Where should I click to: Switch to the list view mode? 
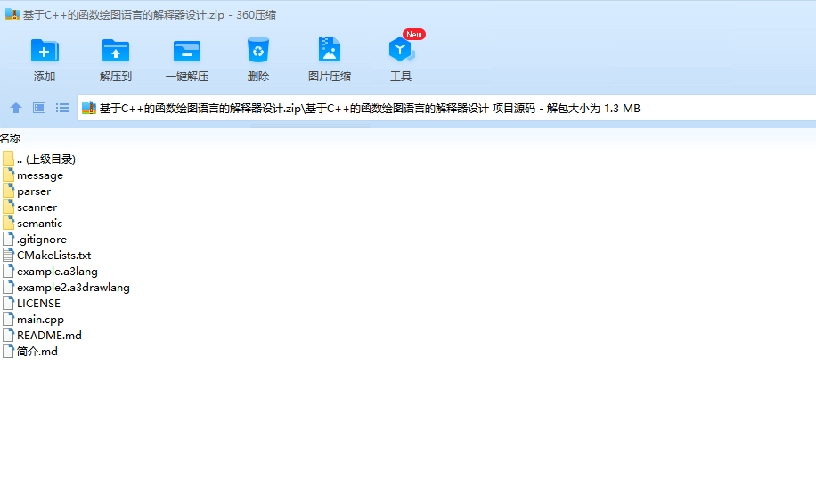(x=62, y=108)
